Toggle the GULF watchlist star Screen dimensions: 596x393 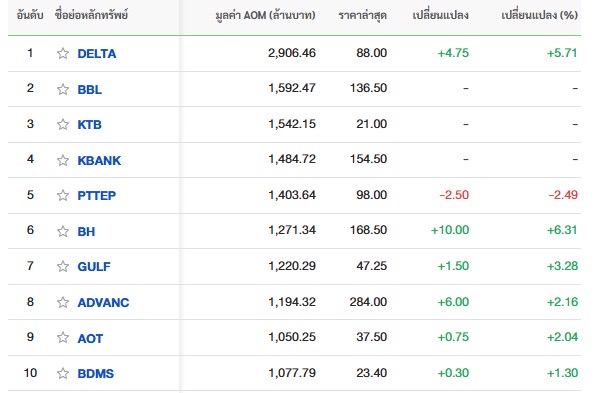tap(63, 266)
